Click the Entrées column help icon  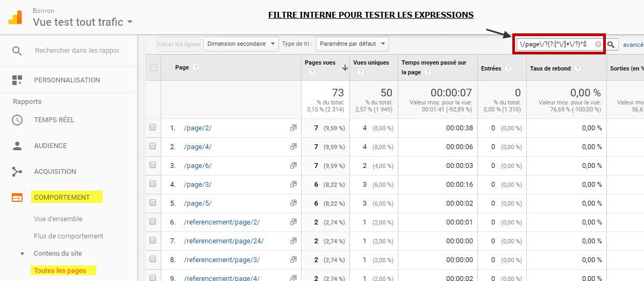click(x=509, y=68)
